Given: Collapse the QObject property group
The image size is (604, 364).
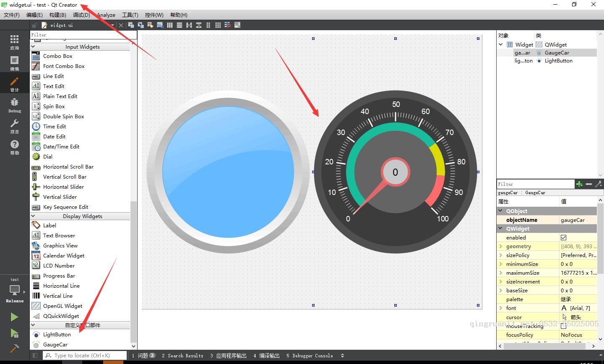Looking at the screenshot, I should click(x=500, y=211).
